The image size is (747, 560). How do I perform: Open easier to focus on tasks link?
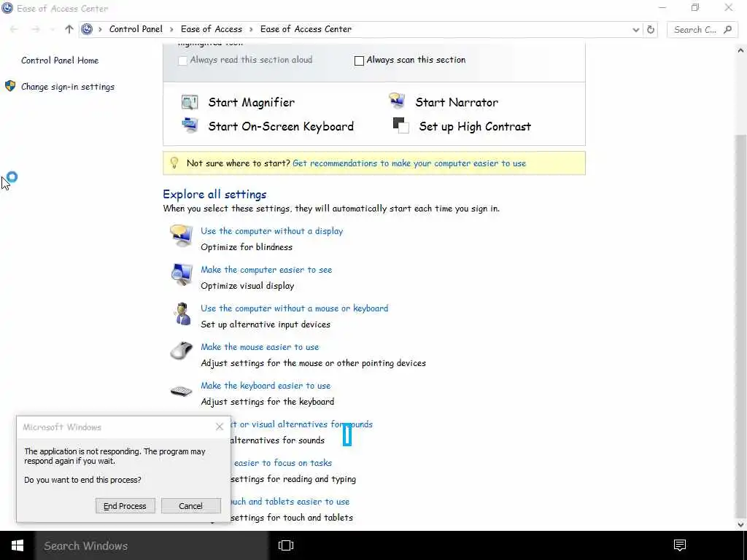282,463
